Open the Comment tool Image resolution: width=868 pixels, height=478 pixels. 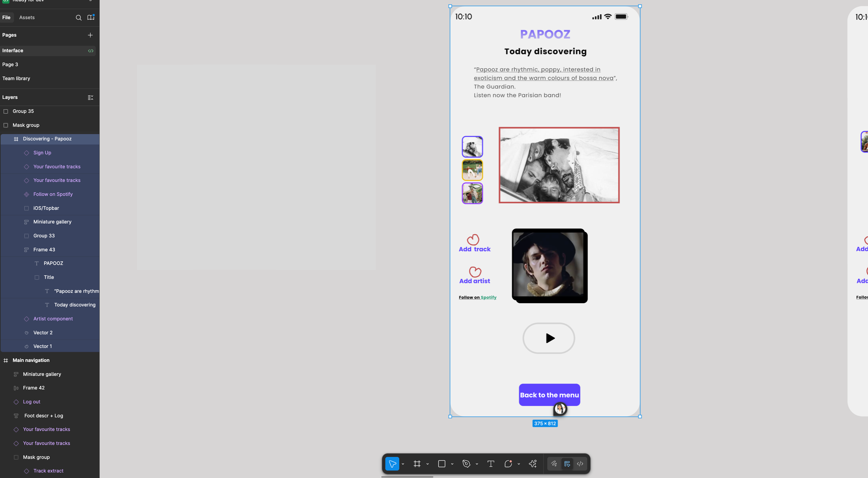click(x=508, y=464)
